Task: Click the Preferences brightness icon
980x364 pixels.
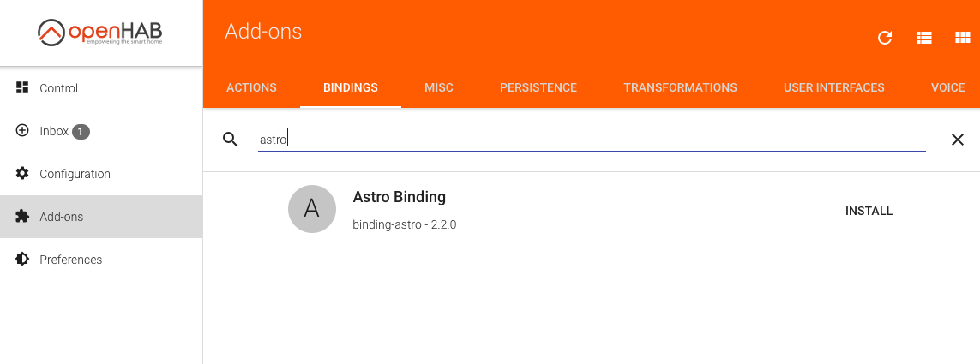Action: (x=22, y=260)
